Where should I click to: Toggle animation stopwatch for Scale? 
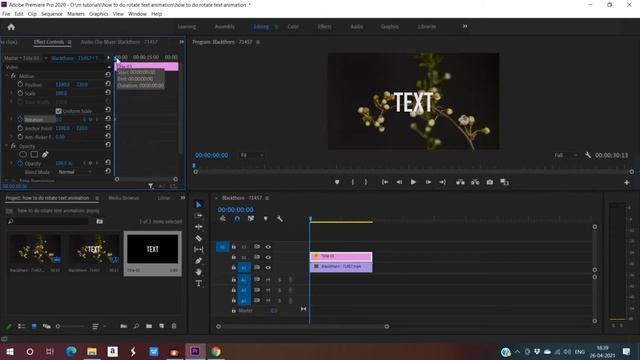tap(20, 93)
